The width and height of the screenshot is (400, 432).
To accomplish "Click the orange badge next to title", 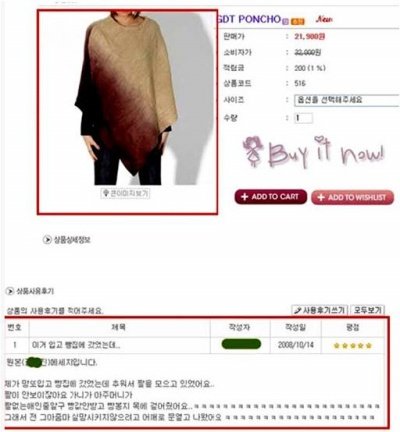I will 298,22.
